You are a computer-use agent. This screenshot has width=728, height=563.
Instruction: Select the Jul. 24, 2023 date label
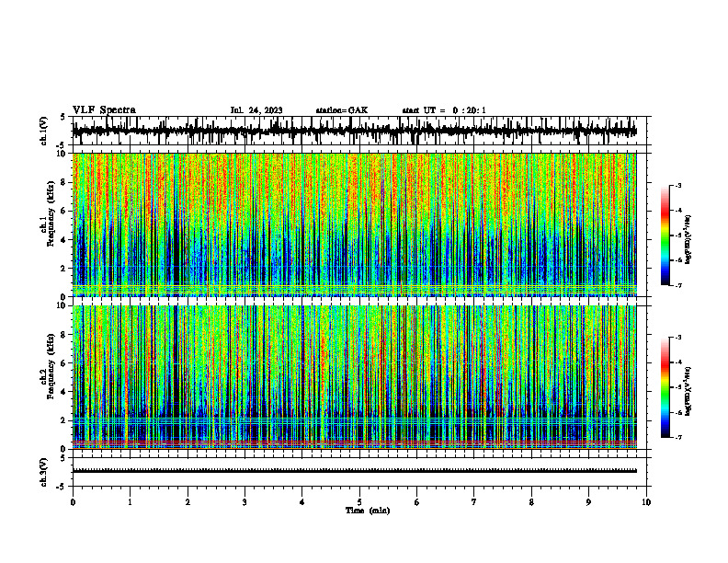tap(256, 110)
